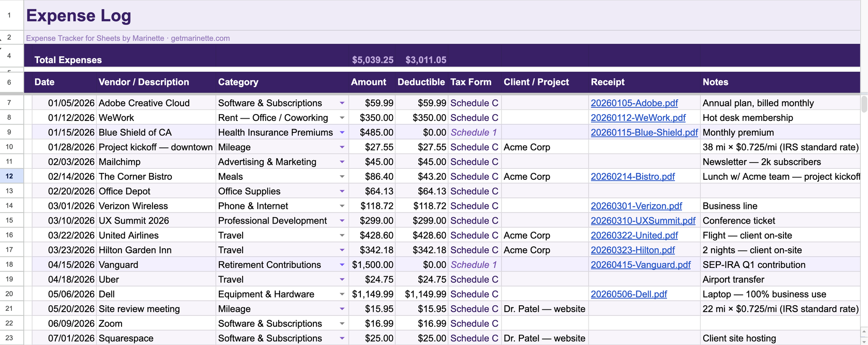Open Category dropdown for Adobe Creative Cloud row
868x345 pixels.
(x=342, y=103)
